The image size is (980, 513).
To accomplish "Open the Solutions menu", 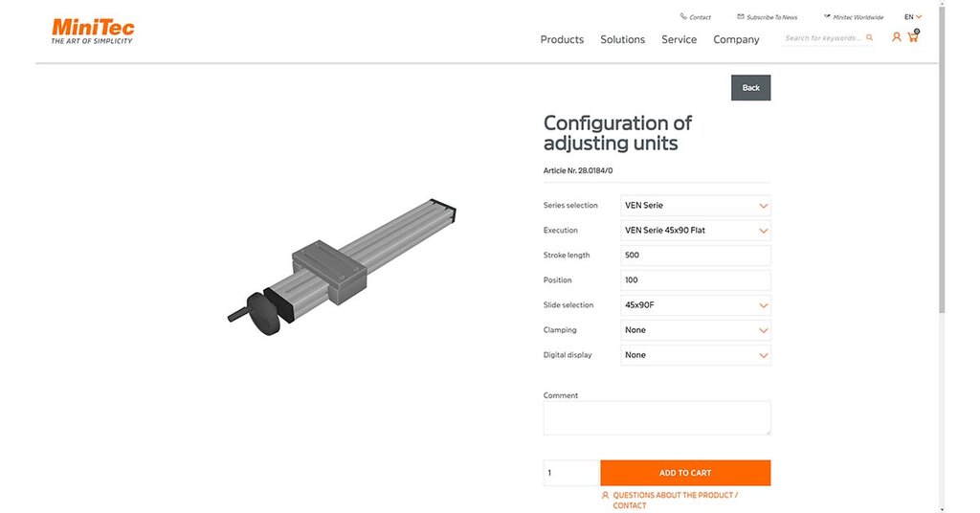I will [x=622, y=39].
